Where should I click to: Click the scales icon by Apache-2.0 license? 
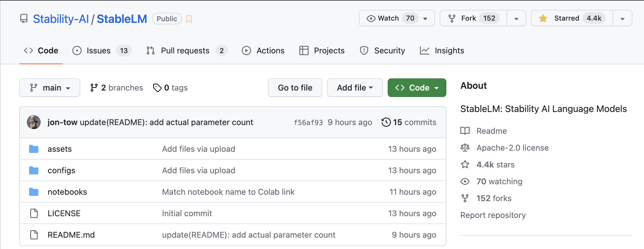pyautogui.click(x=465, y=148)
